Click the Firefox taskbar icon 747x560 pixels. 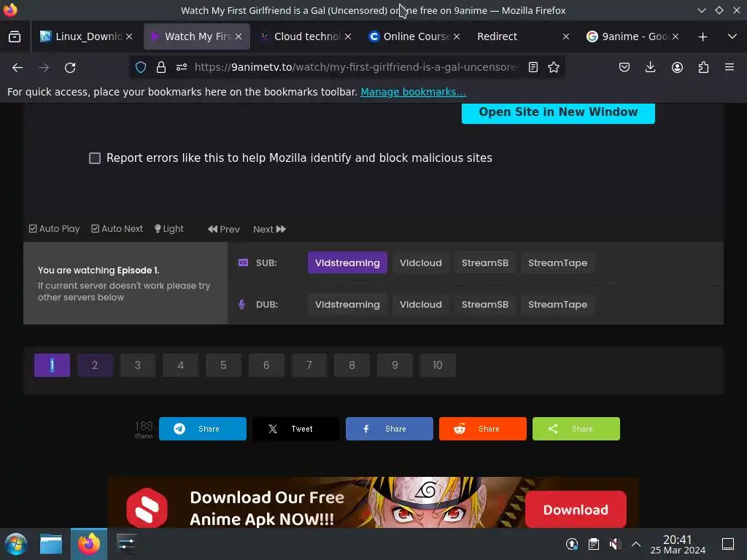(x=89, y=544)
